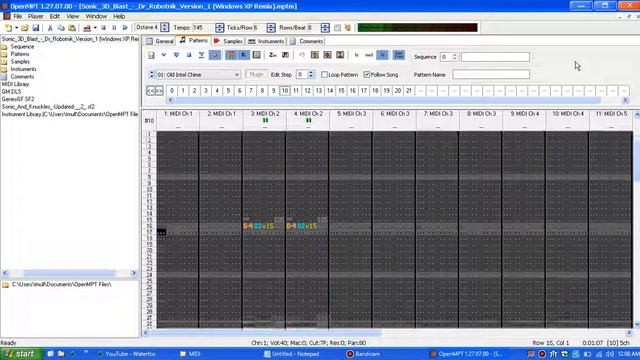The height and width of the screenshot is (360, 640).
Task: Select order position 10 in the order list
Action: [285, 91]
